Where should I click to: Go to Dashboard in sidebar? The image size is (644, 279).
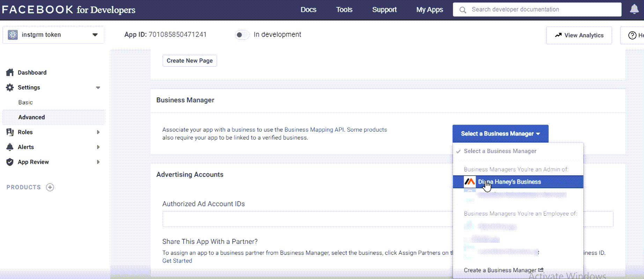click(x=32, y=72)
